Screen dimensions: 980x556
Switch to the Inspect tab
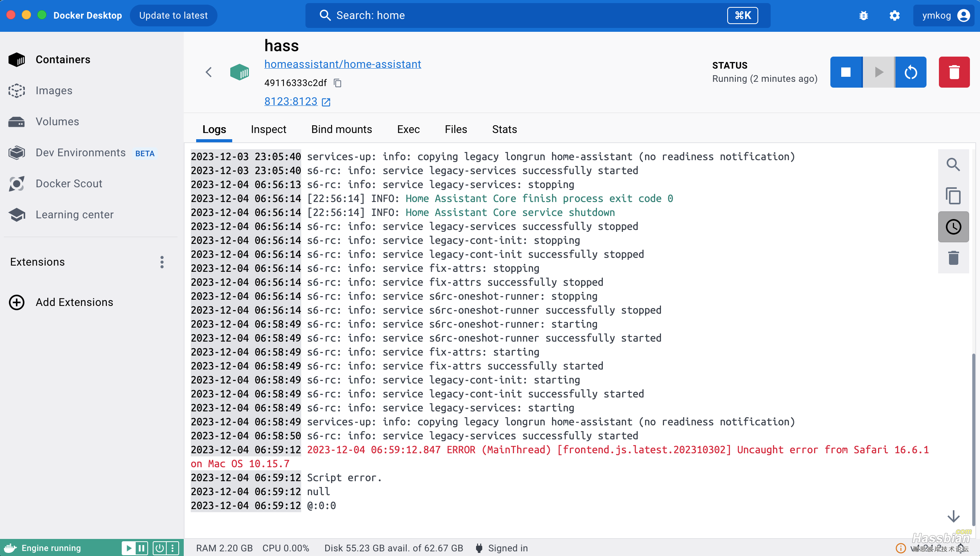coord(268,129)
